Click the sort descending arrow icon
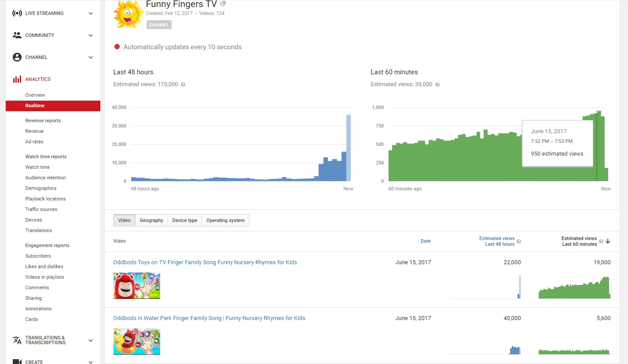 pos(608,241)
